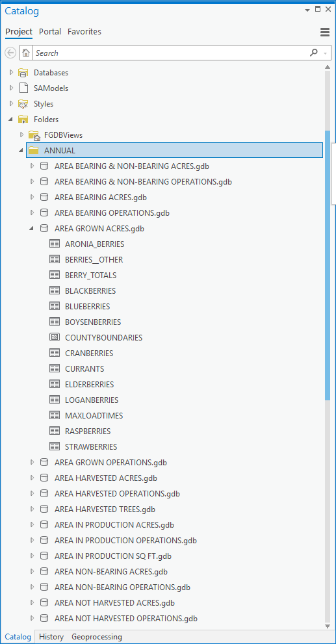
Task: Expand AREA NOT HARVESTED ACRES.gdb
Action: (32, 603)
